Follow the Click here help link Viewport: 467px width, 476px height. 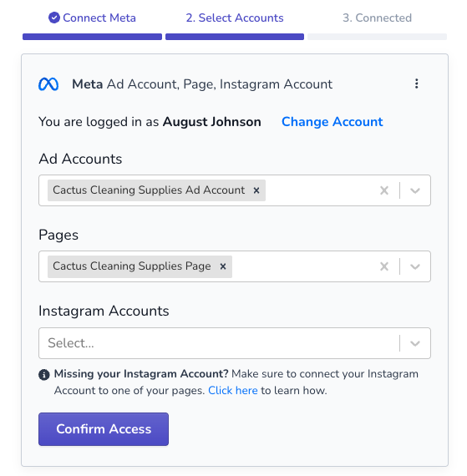232,390
